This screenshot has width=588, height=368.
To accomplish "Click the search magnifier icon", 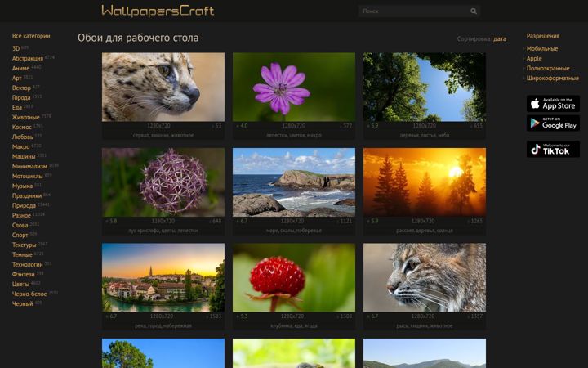I will coord(474,11).
